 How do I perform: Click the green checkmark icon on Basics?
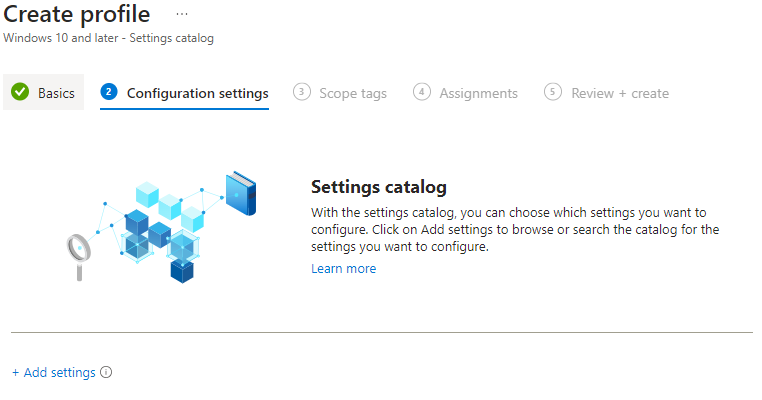tap(20, 92)
